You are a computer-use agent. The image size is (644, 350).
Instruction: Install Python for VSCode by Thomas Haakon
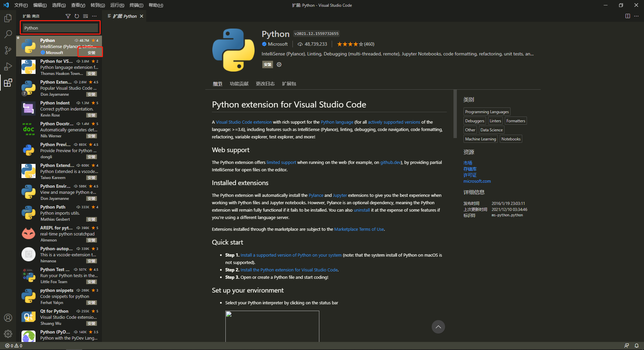coord(92,74)
